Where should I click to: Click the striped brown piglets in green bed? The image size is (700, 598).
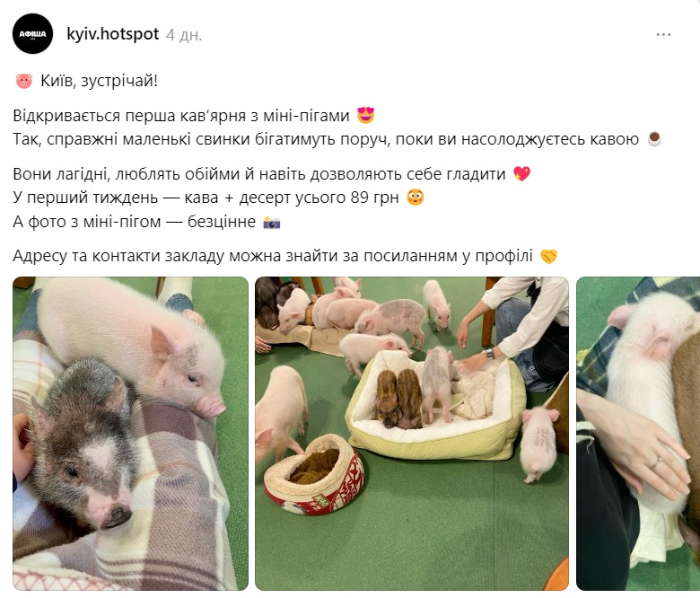coord(398,399)
